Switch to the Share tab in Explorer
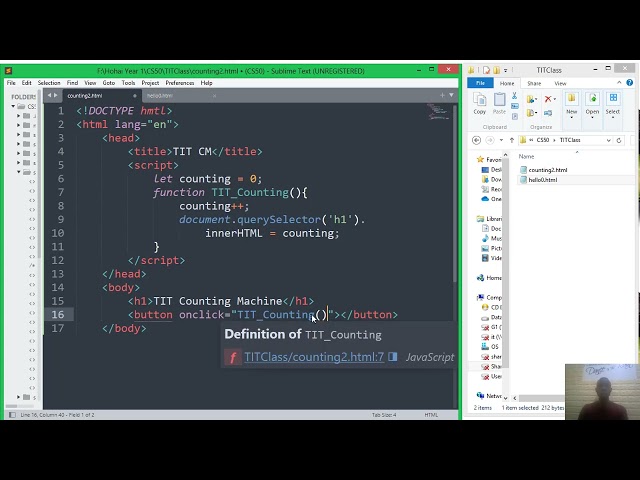Viewport: 640px width, 480px height. coord(534,83)
